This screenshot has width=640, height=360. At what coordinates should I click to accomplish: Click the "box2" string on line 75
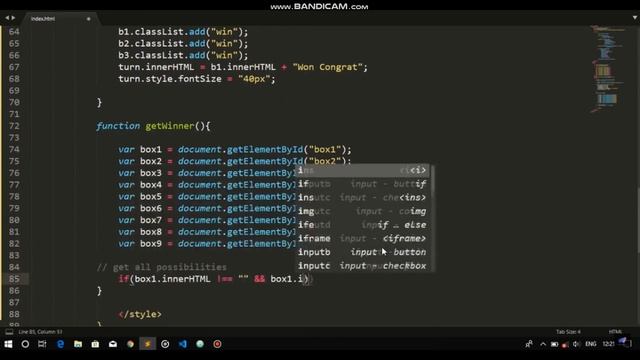click(x=324, y=161)
